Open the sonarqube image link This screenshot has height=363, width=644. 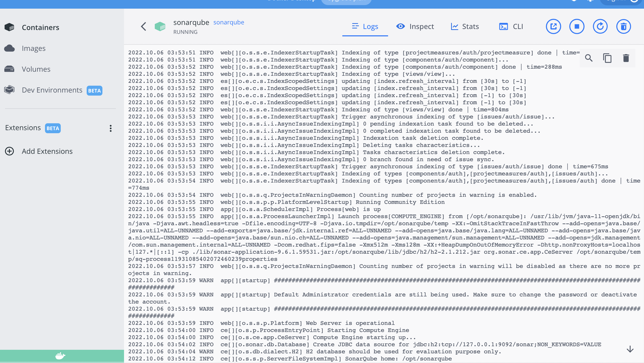(228, 22)
